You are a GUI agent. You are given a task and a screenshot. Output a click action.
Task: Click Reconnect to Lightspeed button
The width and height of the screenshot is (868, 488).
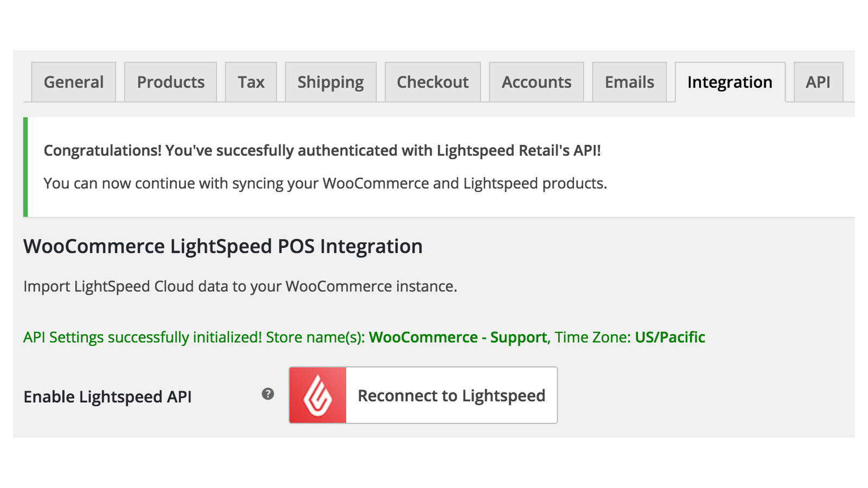tap(423, 395)
